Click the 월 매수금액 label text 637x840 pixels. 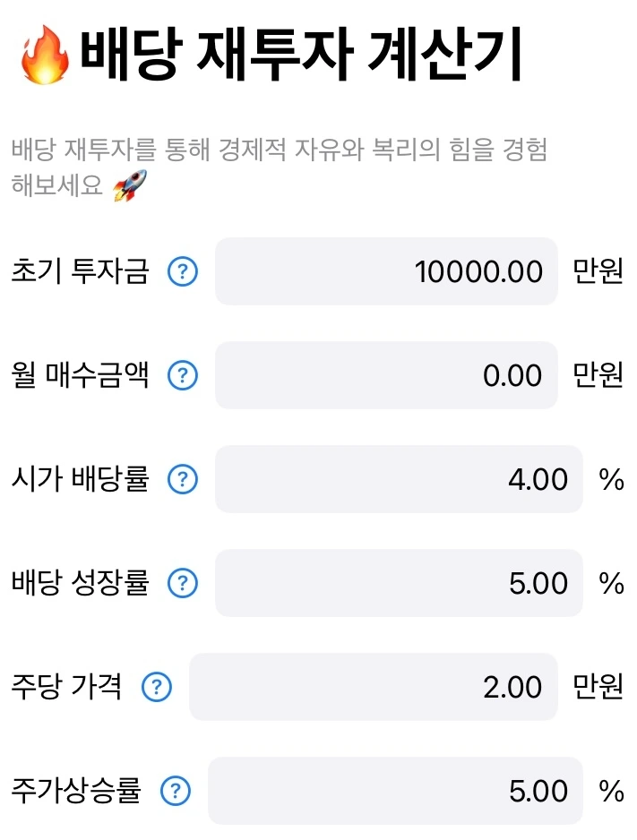[x=80, y=375]
